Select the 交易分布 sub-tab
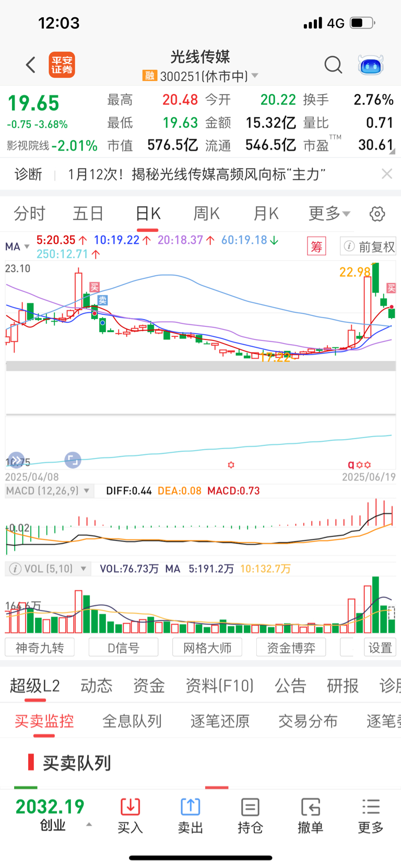The width and height of the screenshot is (401, 868). tap(308, 721)
